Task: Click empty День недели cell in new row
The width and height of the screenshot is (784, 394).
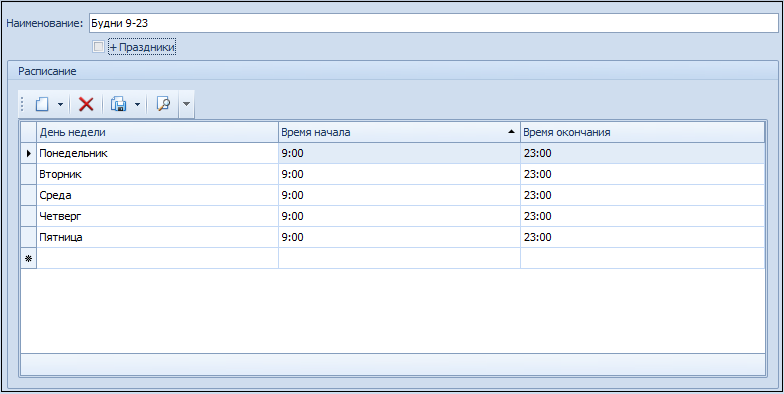Action: click(x=158, y=258)
